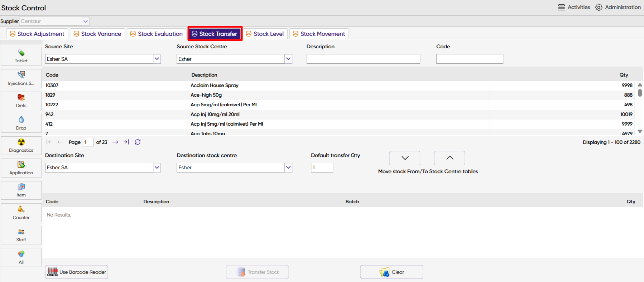Click stock code 10307
Screen dimensions: 644x282
point(52,85)
